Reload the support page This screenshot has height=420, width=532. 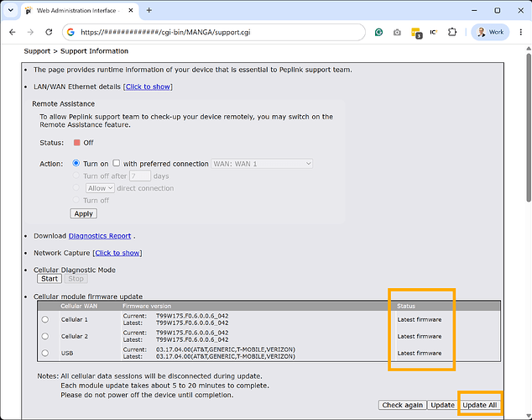point(49,32)
